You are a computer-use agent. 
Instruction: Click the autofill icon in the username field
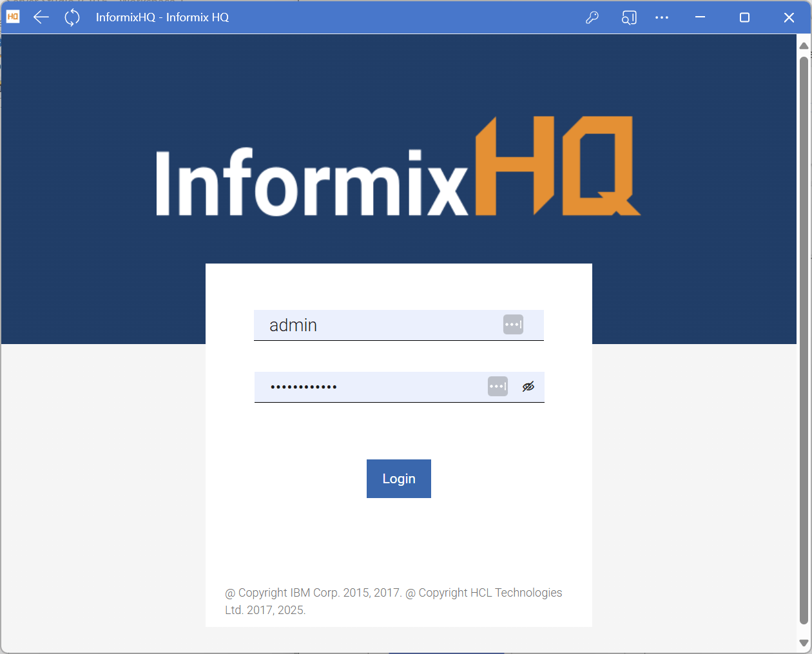tap(513, 325)
